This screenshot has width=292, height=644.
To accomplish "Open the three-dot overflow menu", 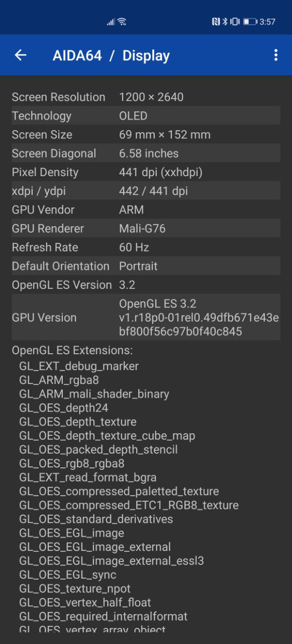I will (x=275, y=55).
